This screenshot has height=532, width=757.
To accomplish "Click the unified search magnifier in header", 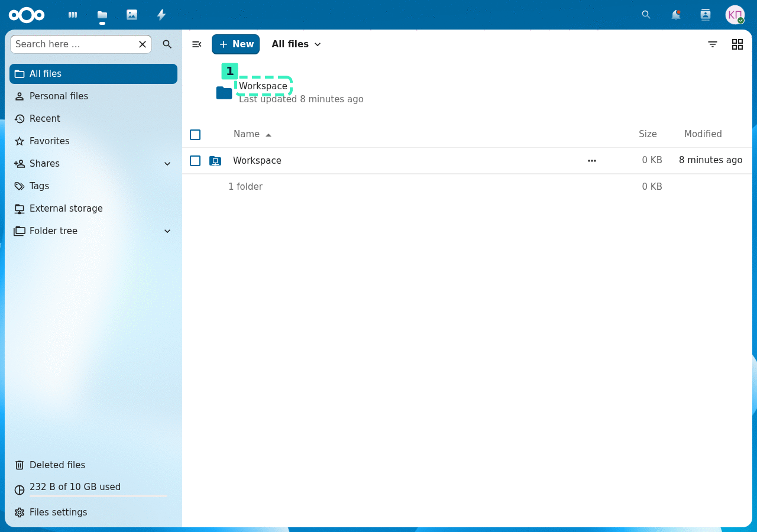I will point(646,15).
